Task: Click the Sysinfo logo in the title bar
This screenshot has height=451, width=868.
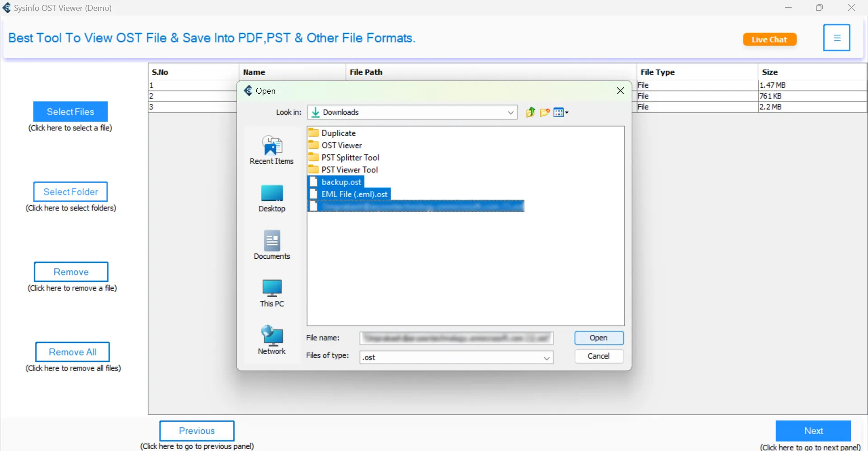Action: pyautogui.click(x=7, y=8)
